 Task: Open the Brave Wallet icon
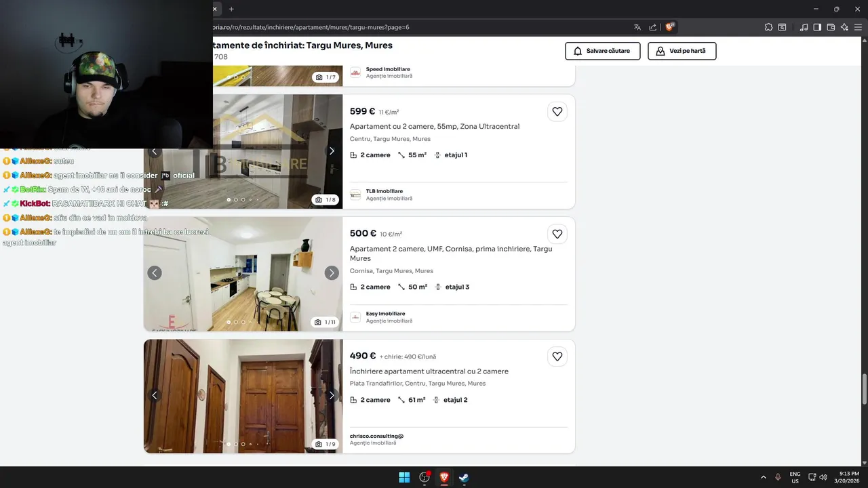point(831,27)
